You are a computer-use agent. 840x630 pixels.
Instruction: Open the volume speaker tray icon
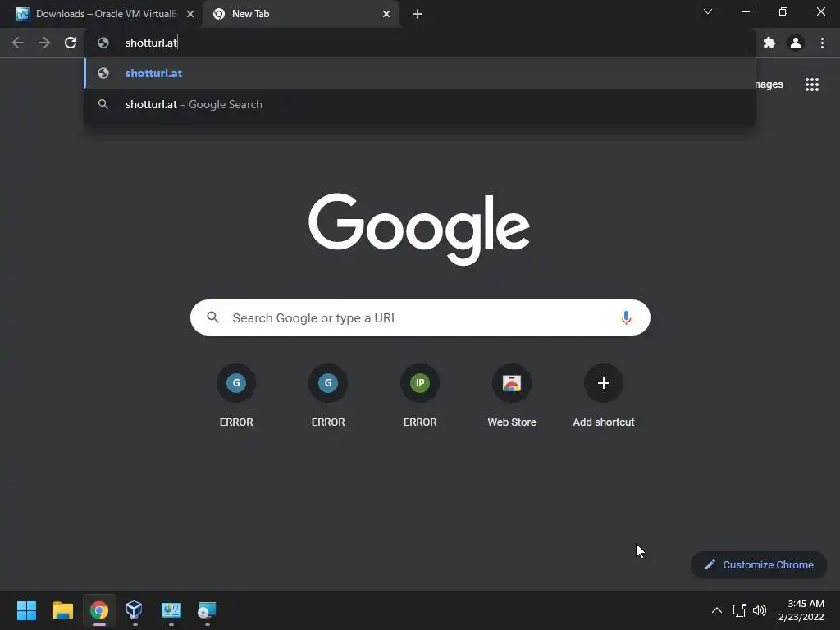point(760,610)
